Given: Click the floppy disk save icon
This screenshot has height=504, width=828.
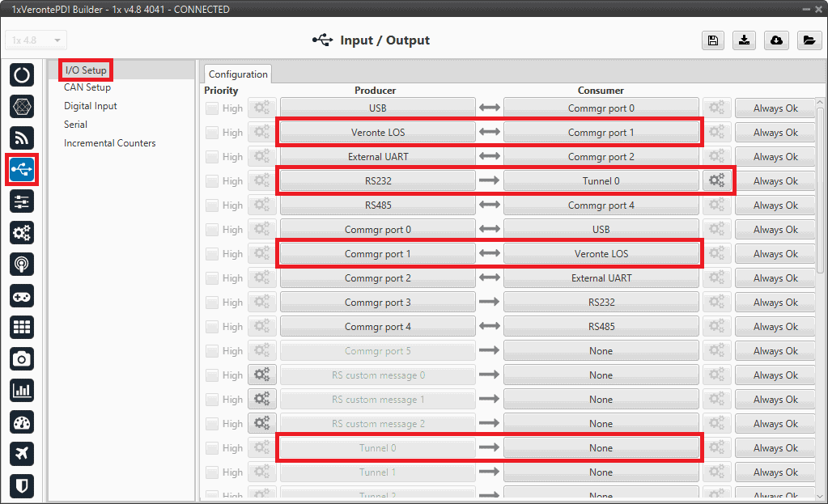Looking at the screenshot, I should pos(712,40).
